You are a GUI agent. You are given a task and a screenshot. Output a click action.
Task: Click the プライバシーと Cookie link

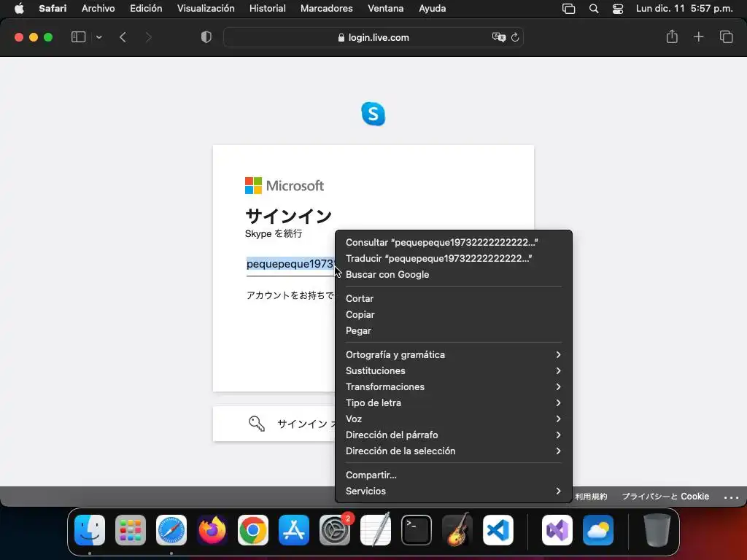click(x=665, y=497)
